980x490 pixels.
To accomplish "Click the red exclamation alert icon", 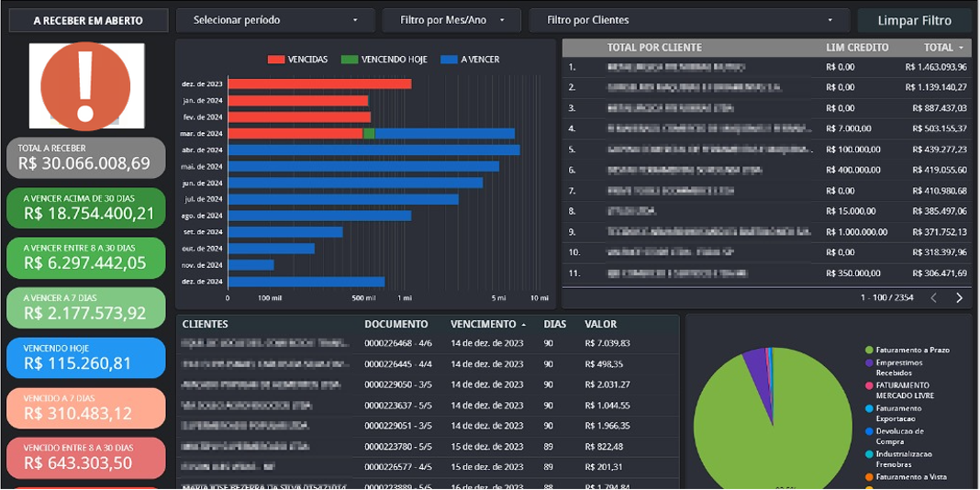I will [85, 85].
